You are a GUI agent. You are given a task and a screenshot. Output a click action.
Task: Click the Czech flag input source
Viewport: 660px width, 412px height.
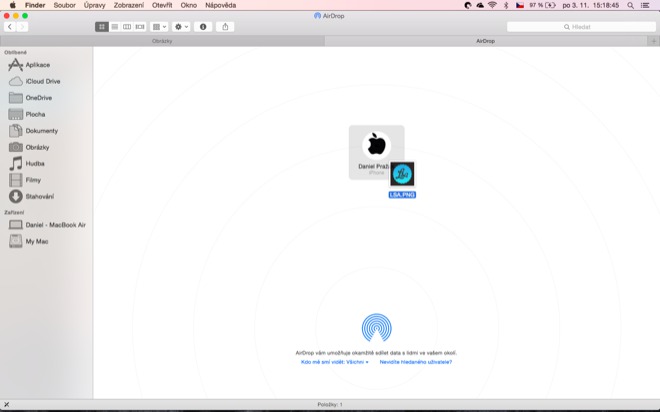520,5
